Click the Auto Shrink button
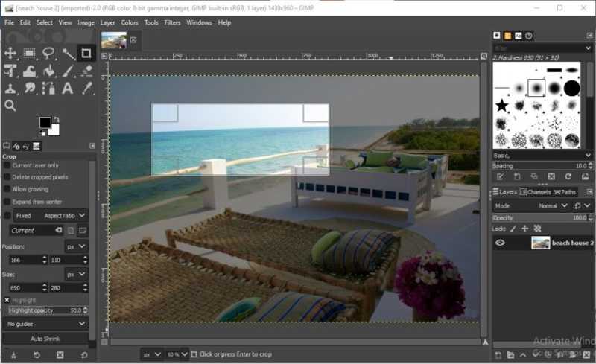The height and width of the screenshot is (364, 596). (x=46, y=339)
